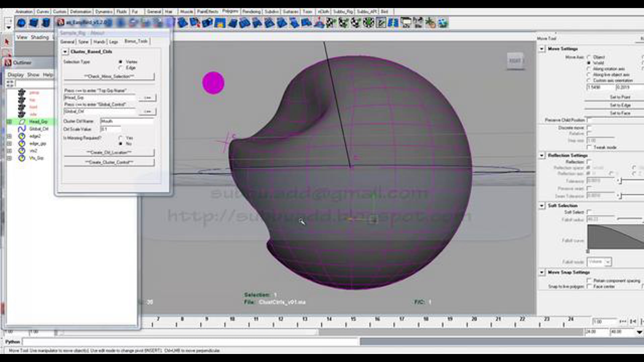Enable the Soft Select checkbox
Screen dimensions: 644x362
[x=589, y=212]
